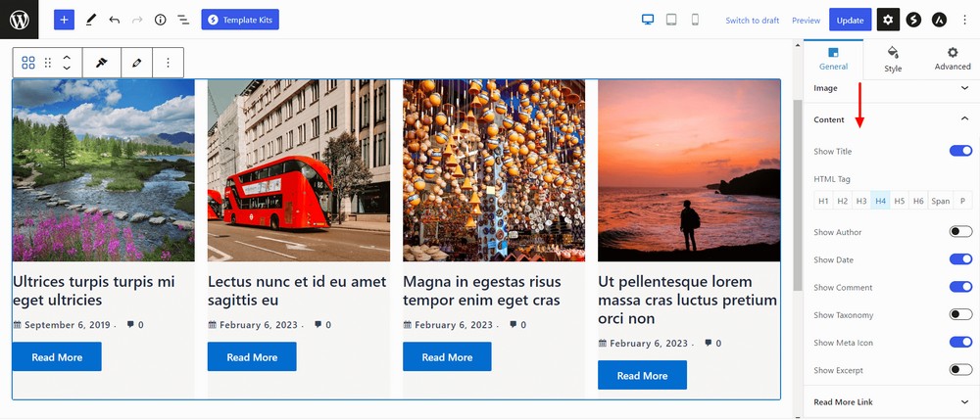Select the H2 HTML tag option

(x=842, y=201)
